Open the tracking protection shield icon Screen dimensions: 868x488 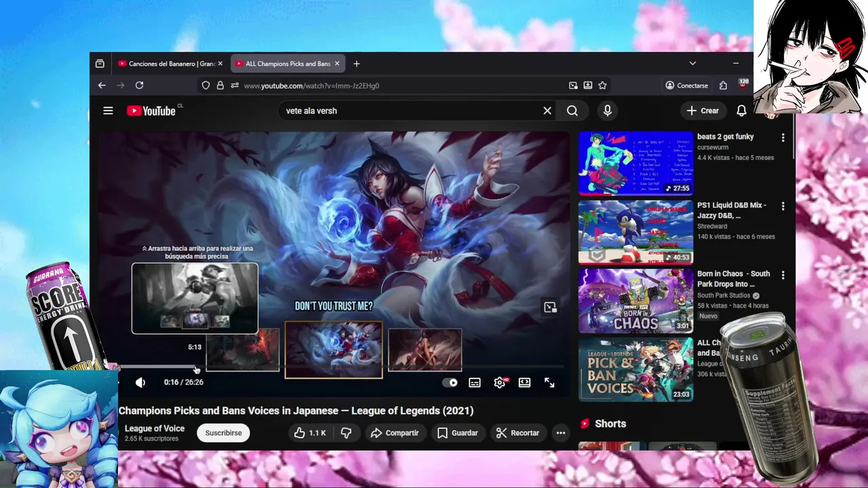[206, 85]
